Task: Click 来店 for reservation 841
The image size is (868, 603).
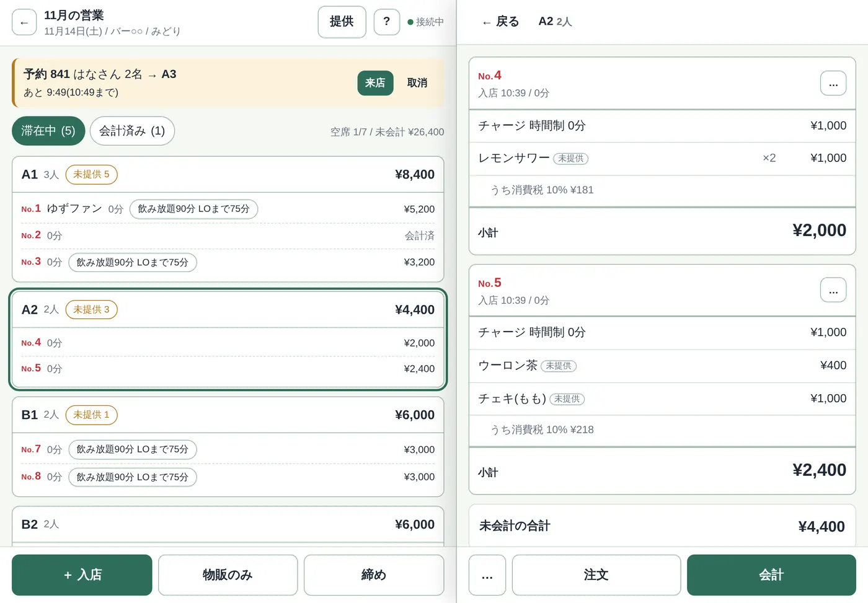Action: point(375,83)
